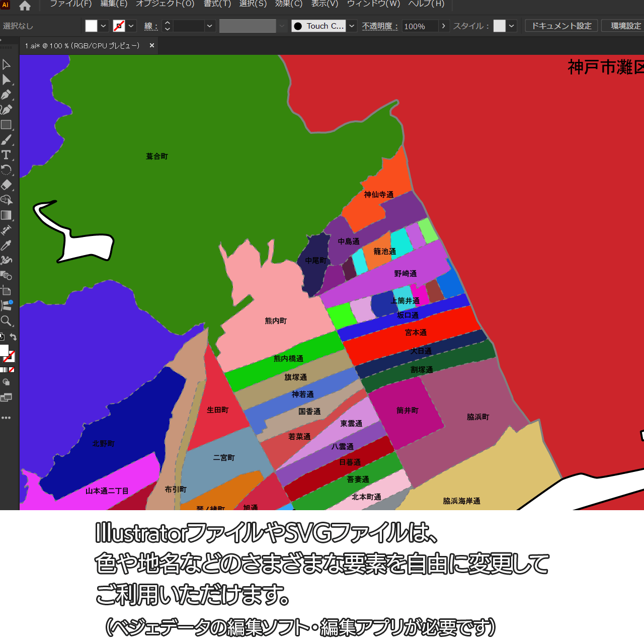Activate the Zoom tool
Screen dimensions: 644x644
click(x=7, y=321)
